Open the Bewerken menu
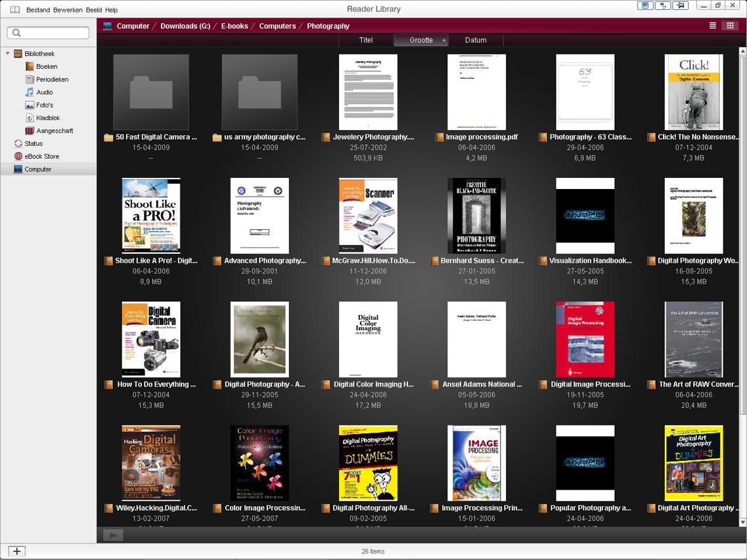The height and width of the screenshot is (560, 747). click(68, 10)
